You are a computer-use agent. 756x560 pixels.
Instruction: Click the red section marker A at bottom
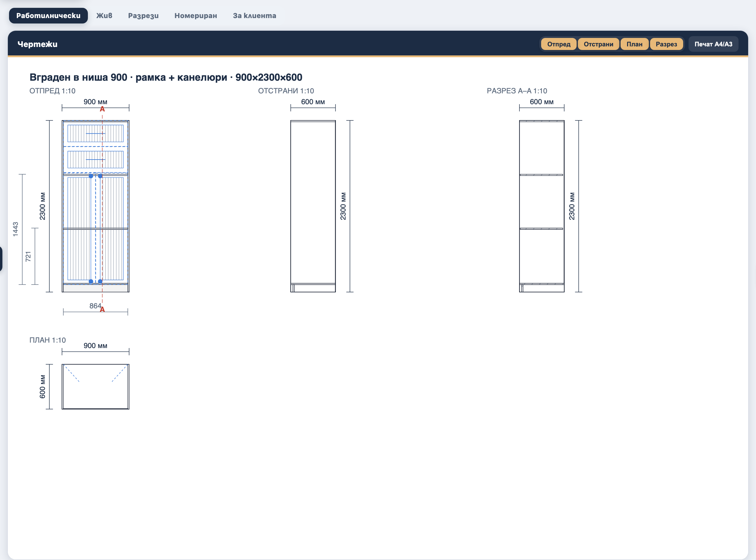pos(102,310)
